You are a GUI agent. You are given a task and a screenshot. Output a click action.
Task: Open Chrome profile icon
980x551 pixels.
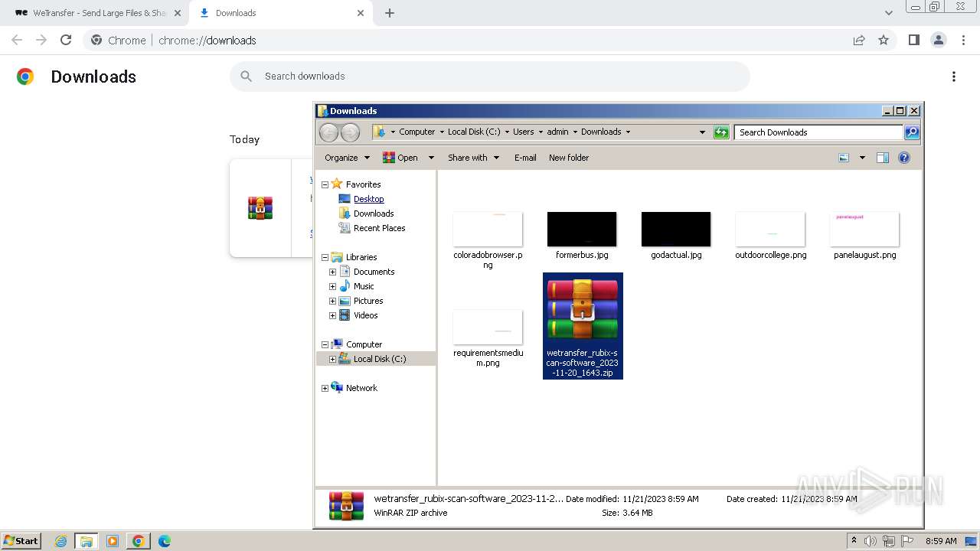[x=938, y=40]
